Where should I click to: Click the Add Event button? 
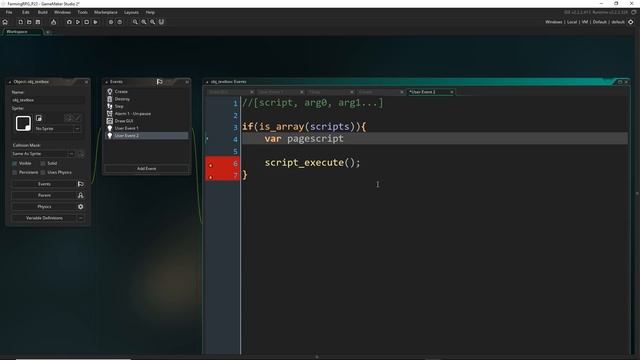tap(147, 169)
